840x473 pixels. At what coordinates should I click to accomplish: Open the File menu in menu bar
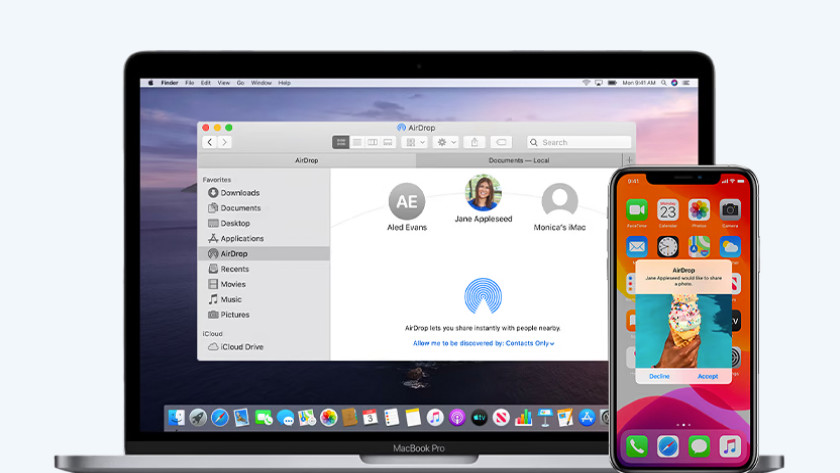[x=187, y=82]
